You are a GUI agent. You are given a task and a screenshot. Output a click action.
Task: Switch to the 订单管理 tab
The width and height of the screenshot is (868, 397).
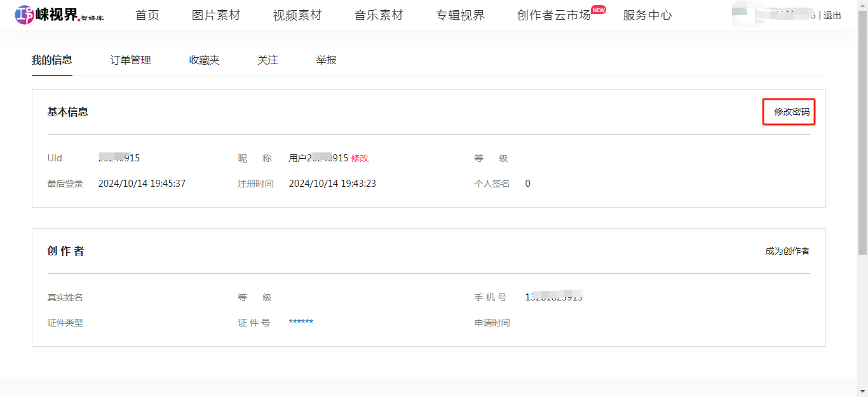click(130, 60)
